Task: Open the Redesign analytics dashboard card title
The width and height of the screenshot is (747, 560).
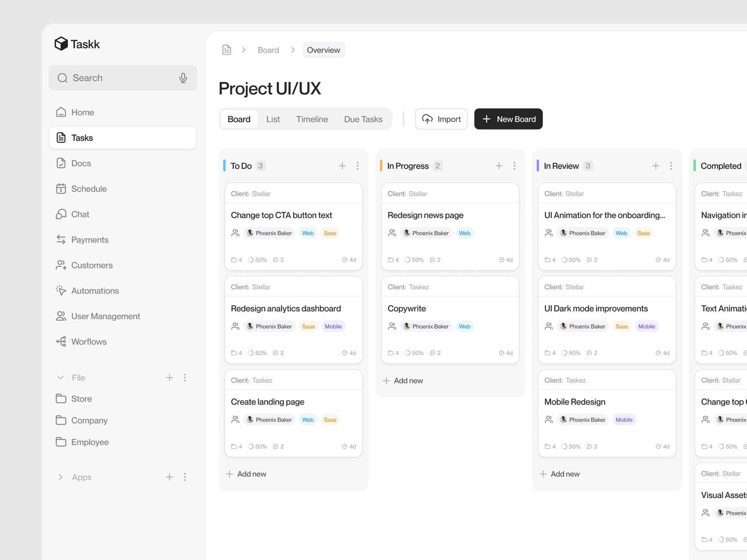Action: [286, 308]
